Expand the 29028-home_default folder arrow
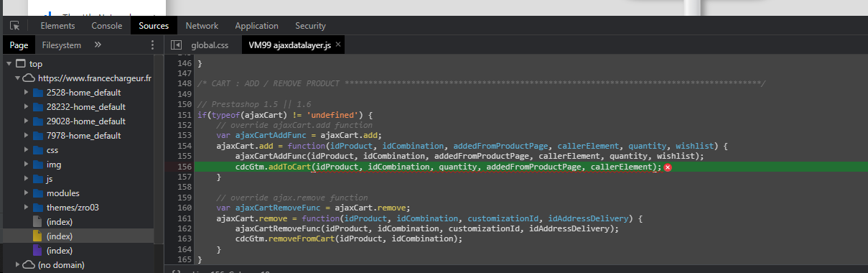The width and height of the screenshot is (868, 273). tap(27, 121)
